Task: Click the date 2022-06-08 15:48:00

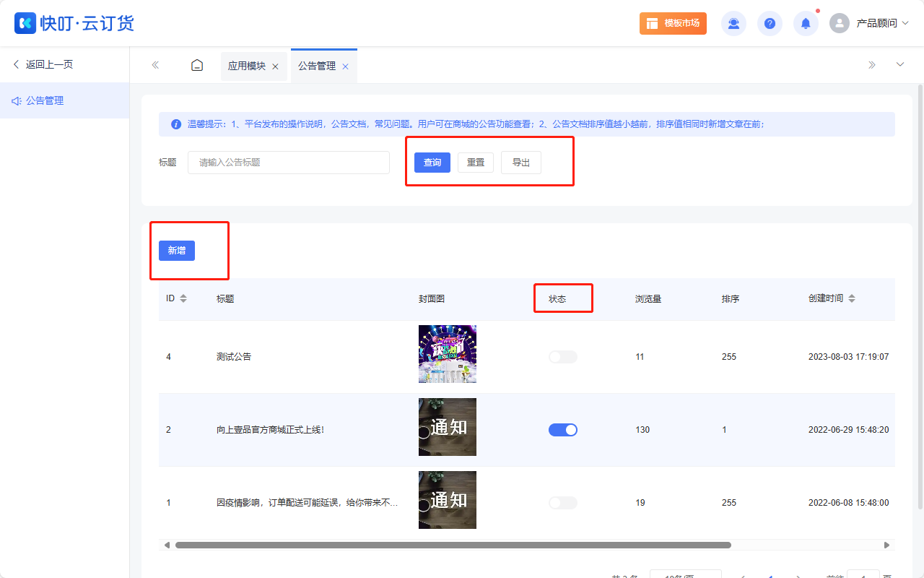Action: click(x=848, y=503)
